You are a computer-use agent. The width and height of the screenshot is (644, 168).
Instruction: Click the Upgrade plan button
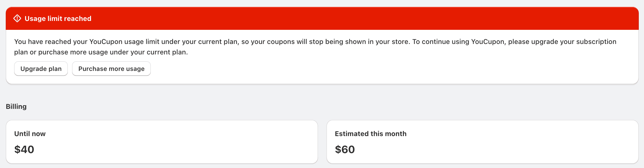(41, 69)
